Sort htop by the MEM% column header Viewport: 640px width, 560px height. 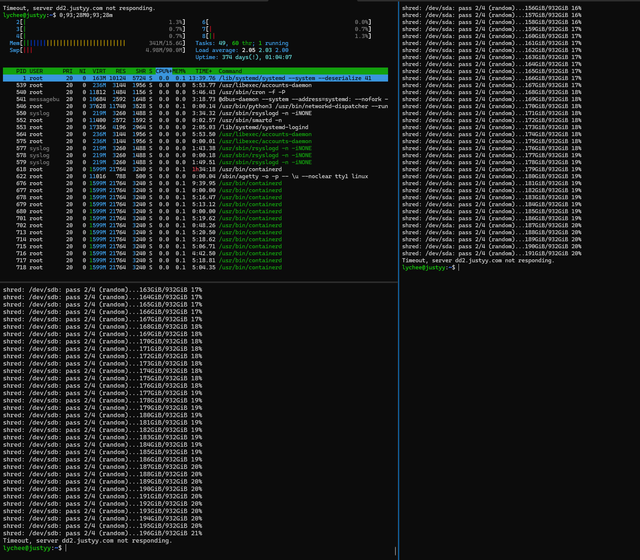[179, 71]
